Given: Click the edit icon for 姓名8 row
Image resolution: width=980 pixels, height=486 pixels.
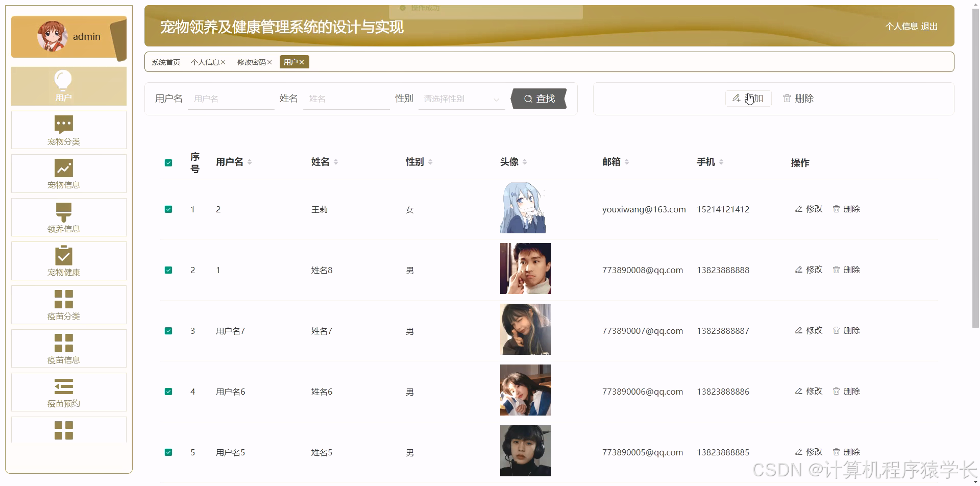Looking at the screenshot, I should point(799,270).
